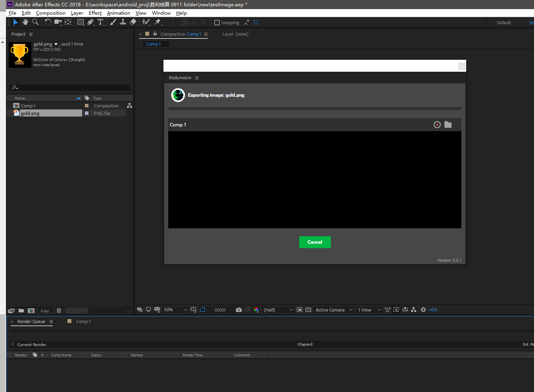Take a snapshot in the Composition panel

(x=238, y=310)
